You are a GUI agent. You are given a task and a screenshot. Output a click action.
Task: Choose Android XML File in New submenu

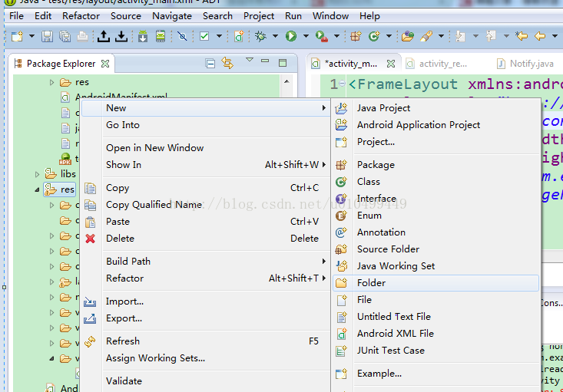435,334
